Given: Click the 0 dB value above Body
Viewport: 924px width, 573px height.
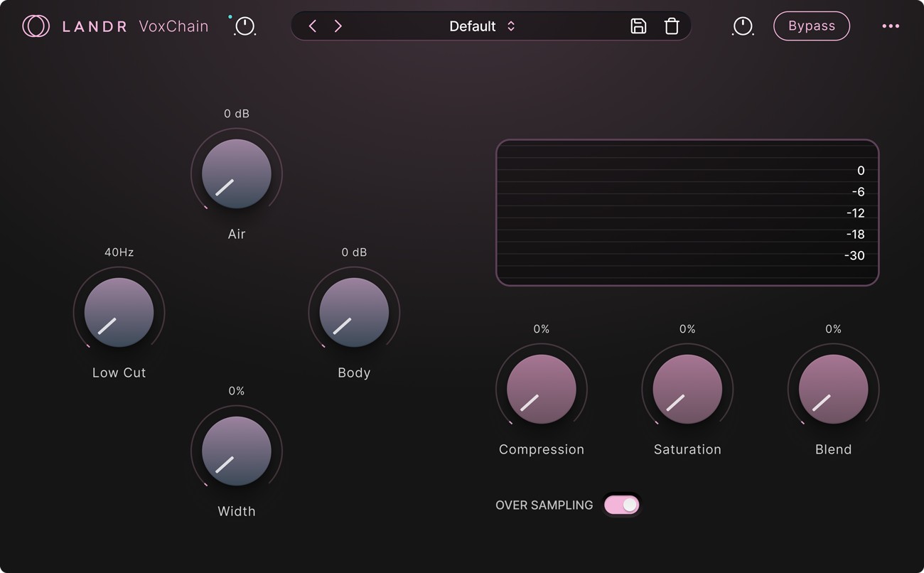Looking at the screenshot, I should [x=354, y=252].
